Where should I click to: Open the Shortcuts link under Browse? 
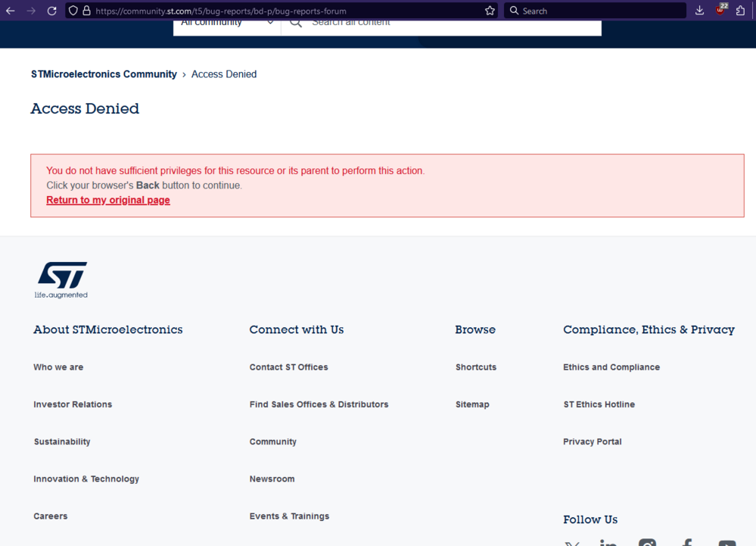pos(476,367)
